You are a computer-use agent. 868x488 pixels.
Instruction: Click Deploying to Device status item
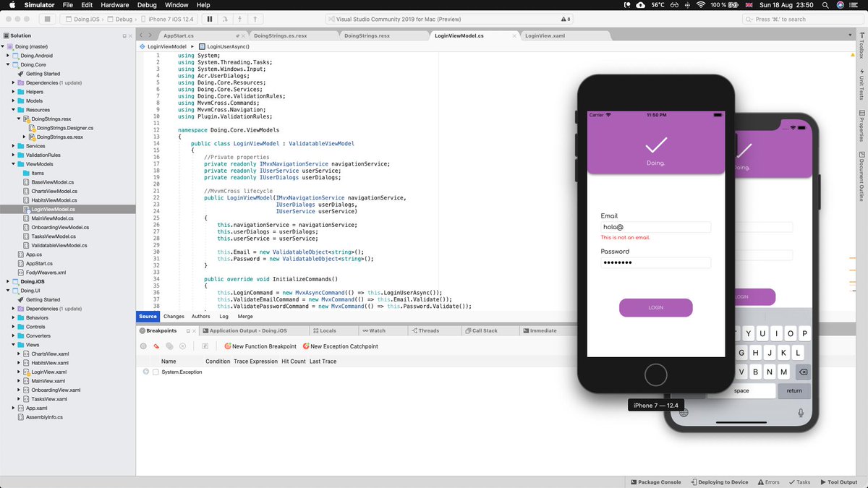tap(718, 482)
